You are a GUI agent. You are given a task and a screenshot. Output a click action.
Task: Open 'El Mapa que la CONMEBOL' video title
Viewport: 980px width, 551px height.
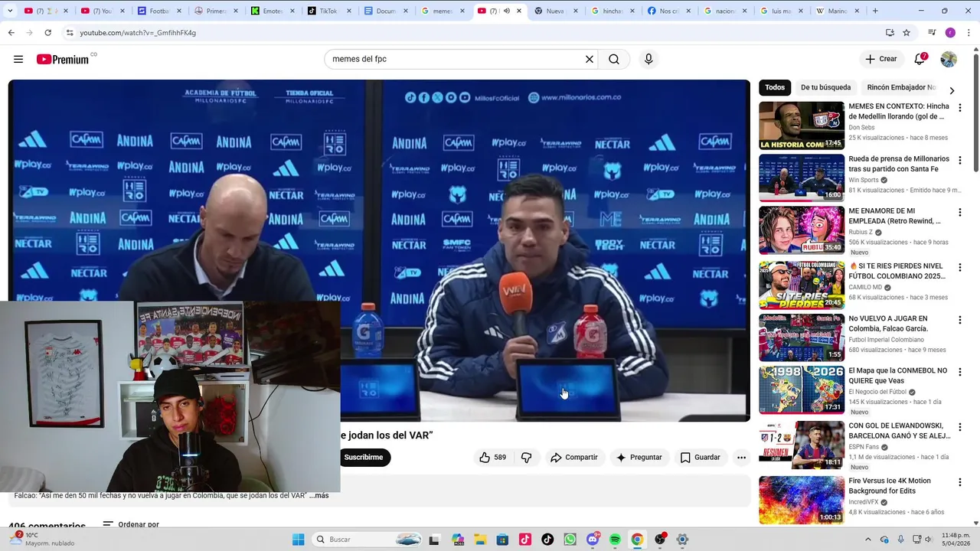(x=898, y=376)
